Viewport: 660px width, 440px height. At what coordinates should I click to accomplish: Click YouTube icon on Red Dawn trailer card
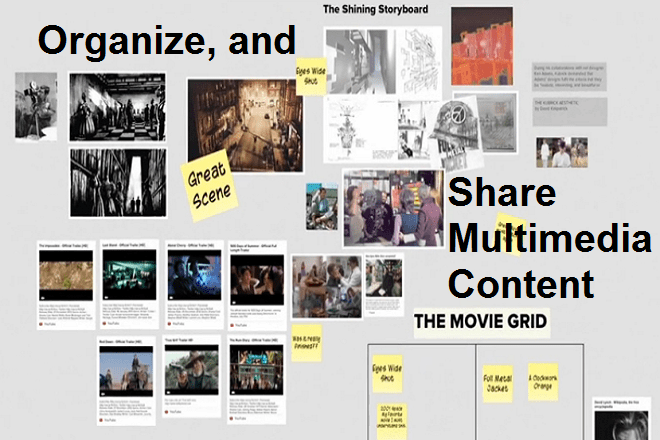point(101,420)
